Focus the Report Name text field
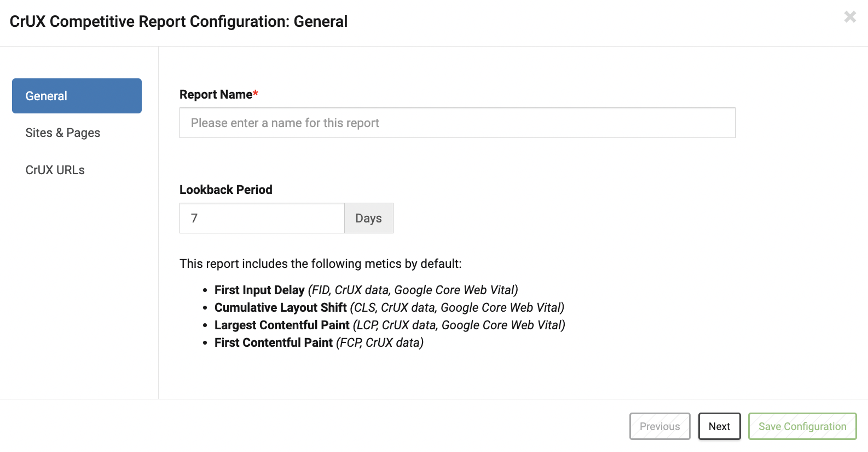This screenshot has width=868, height=452. pos(457,123)
